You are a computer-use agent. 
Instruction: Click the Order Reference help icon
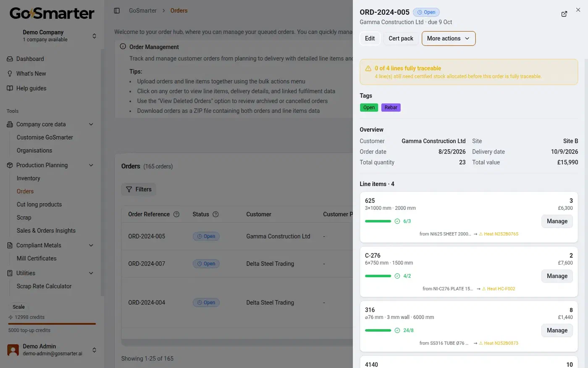tap(176, 214)
